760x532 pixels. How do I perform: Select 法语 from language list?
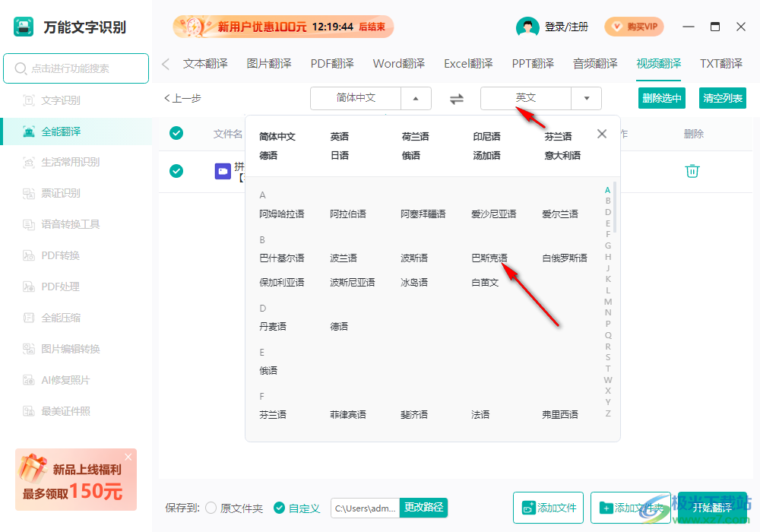click(x=480, y=415)
